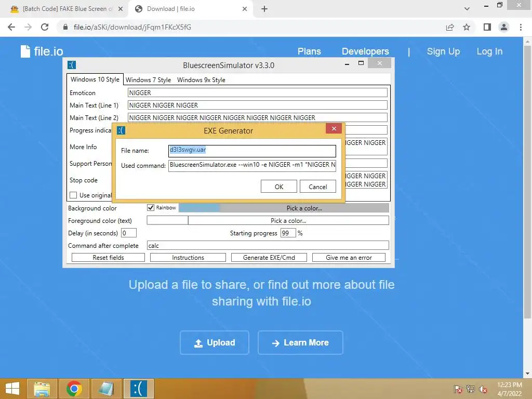The width and height of the screenshot is (532, 399).
Task: Click the Log In link
Action: pyautogui.click(x=489, y=51)
